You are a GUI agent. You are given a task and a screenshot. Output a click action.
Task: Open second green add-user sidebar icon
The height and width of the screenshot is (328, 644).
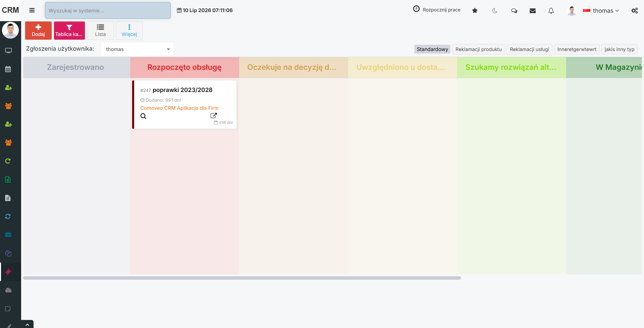pyautogui.click(x=8, y=124)
